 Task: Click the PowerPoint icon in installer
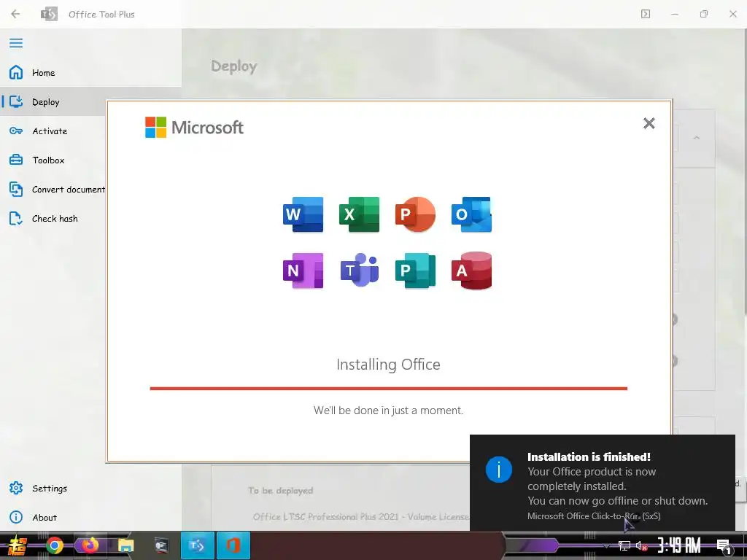[x=415, y=214]
